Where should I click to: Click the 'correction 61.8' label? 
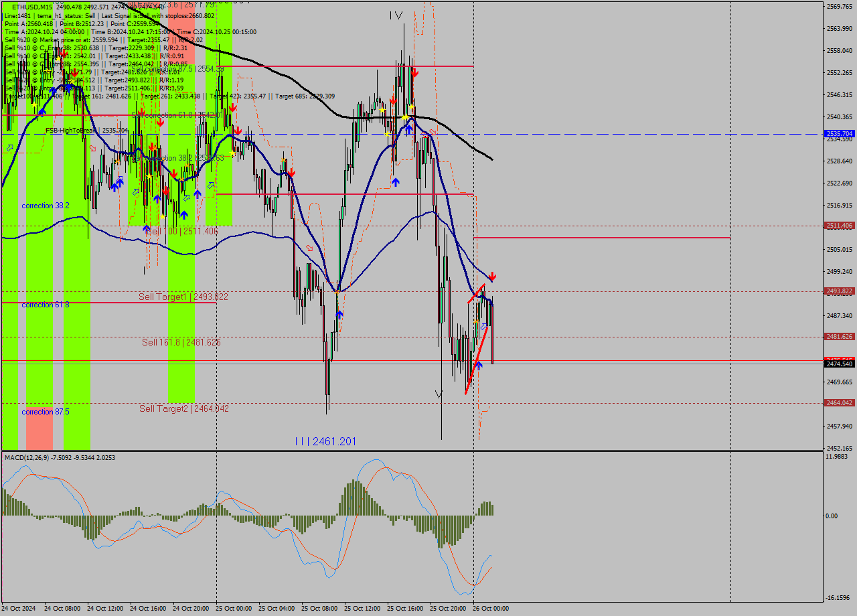tap(46, 305)
